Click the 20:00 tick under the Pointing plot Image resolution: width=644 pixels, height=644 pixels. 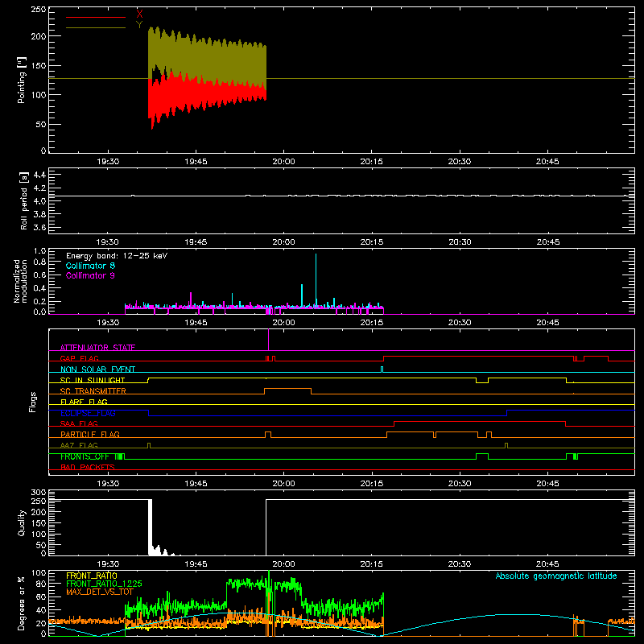point(283,162)
